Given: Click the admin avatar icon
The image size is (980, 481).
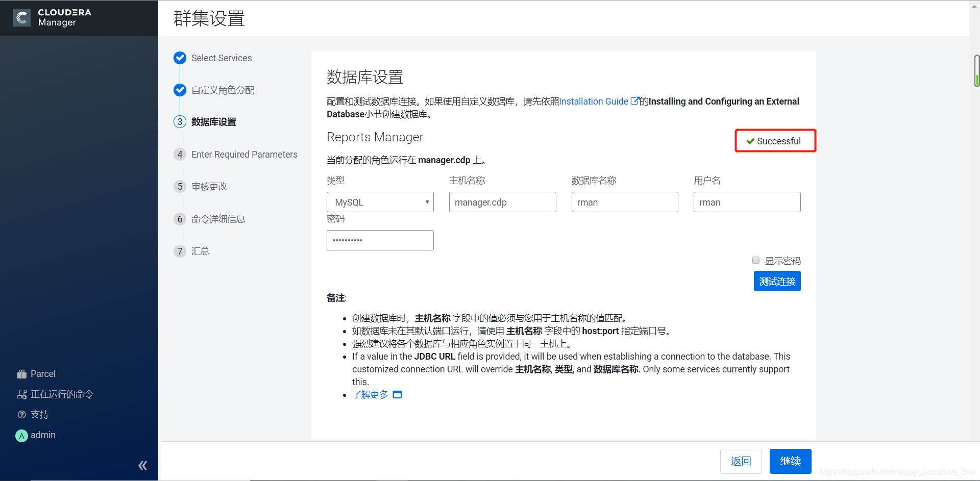Looking at the screenshot, I should pos(21,435).
